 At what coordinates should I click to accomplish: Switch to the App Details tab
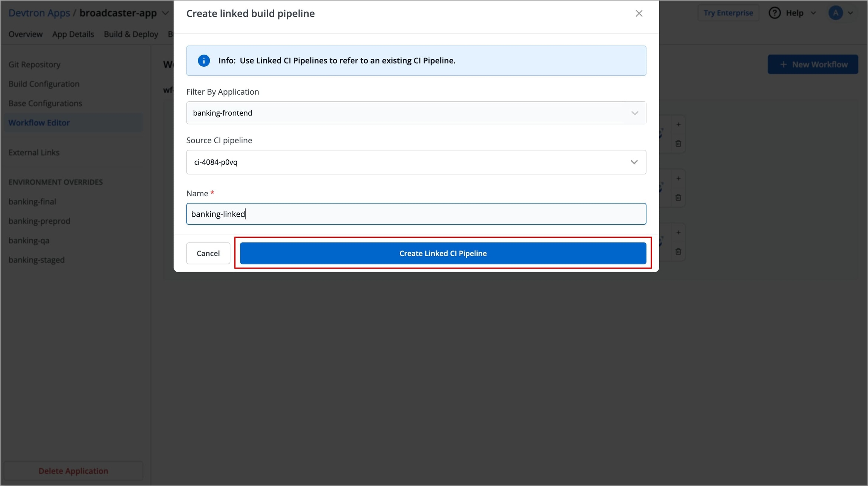tap(73, 34)
